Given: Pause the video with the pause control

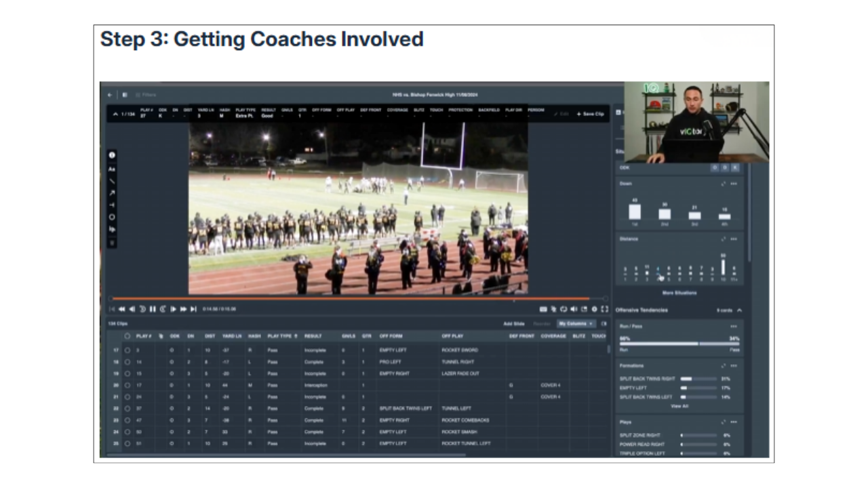Looking at the screenshot, I should pyautogui.click(x=152, y=308).
